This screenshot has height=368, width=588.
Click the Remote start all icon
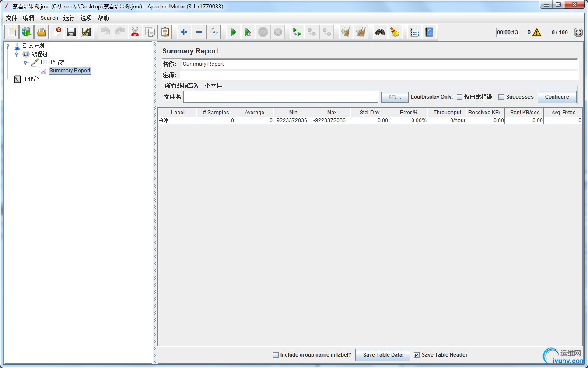click(x=297, y=32)
